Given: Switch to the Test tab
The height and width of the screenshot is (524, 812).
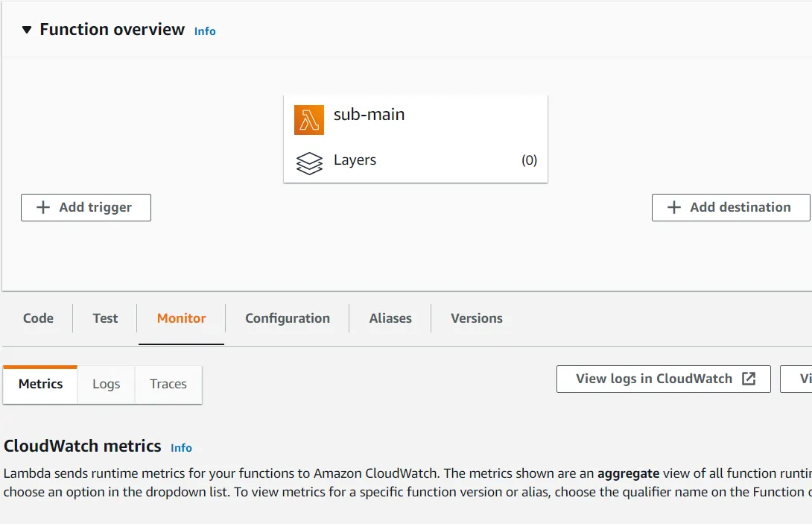Looking at the screenshot, I should pyautogui.click(x=105, y=318).
